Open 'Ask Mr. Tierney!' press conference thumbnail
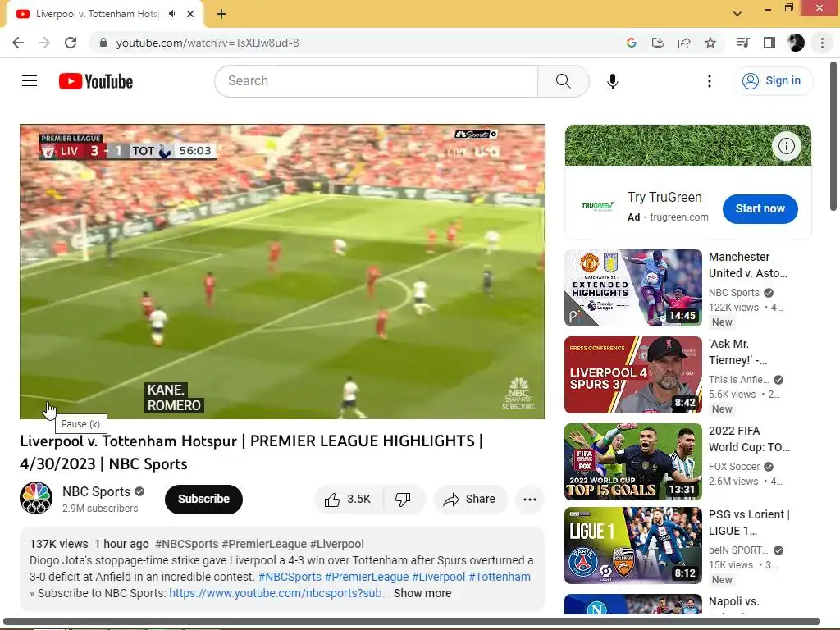The width and height of the screenshot is (840, 630). point(633,374)
